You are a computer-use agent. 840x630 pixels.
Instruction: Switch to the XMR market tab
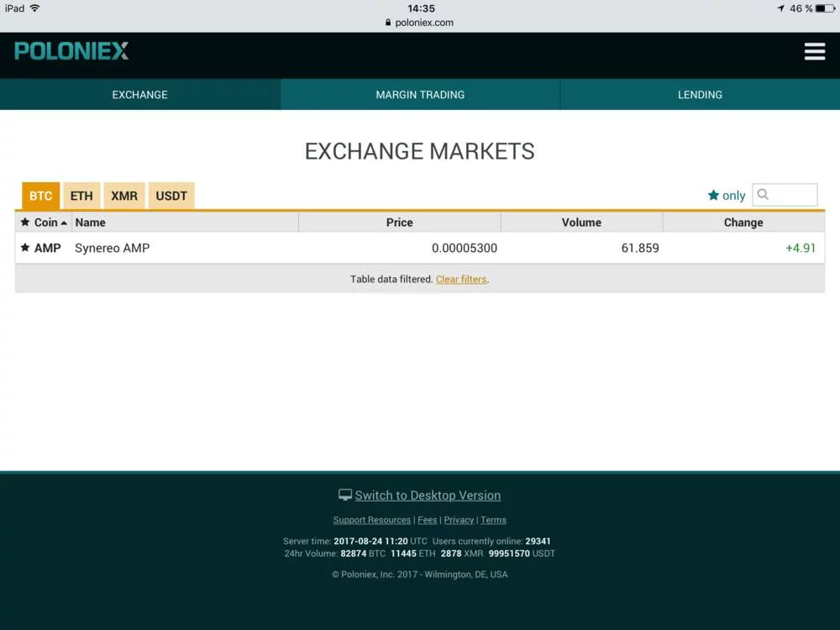click(124, 196)
